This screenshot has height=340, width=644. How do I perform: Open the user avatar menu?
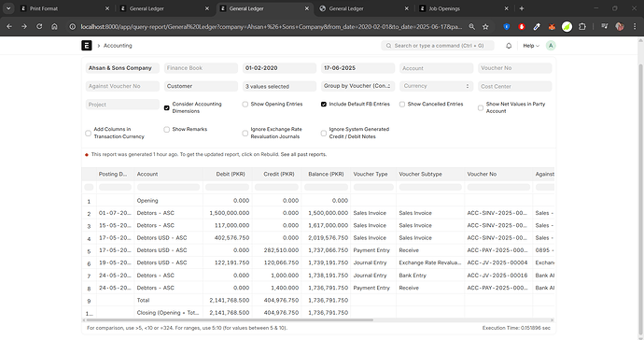551,46
